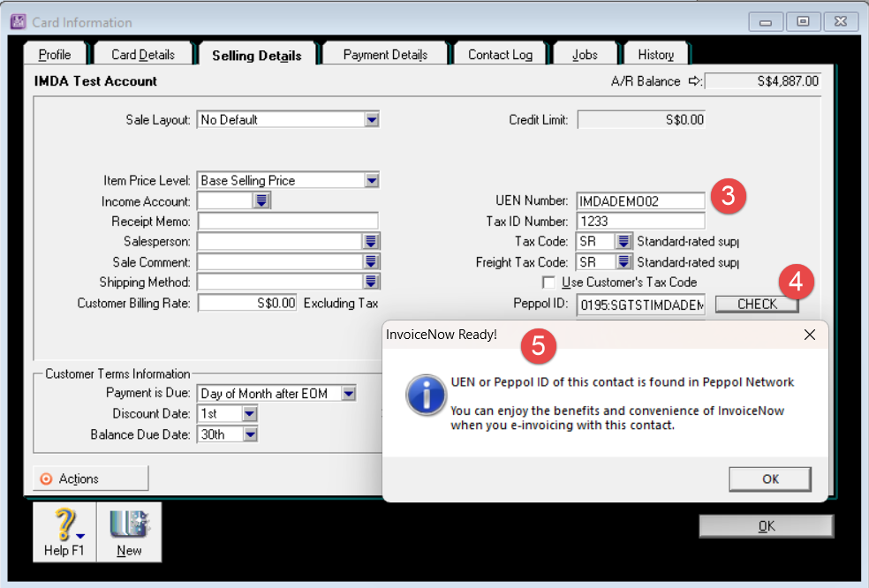Open the Payment is Due dropdown
Viewport: 869px width, 588px height.
(348, 394)
